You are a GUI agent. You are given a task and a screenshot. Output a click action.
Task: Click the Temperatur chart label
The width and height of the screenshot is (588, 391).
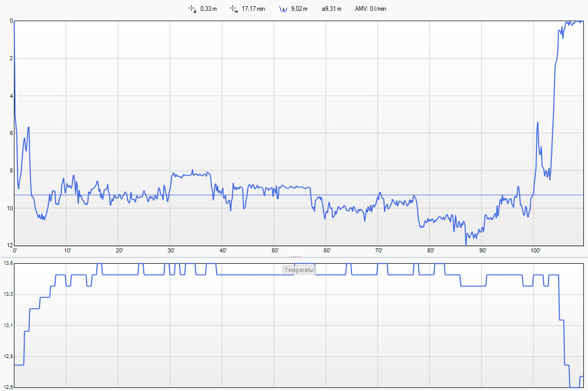click(x=299, y=270)
